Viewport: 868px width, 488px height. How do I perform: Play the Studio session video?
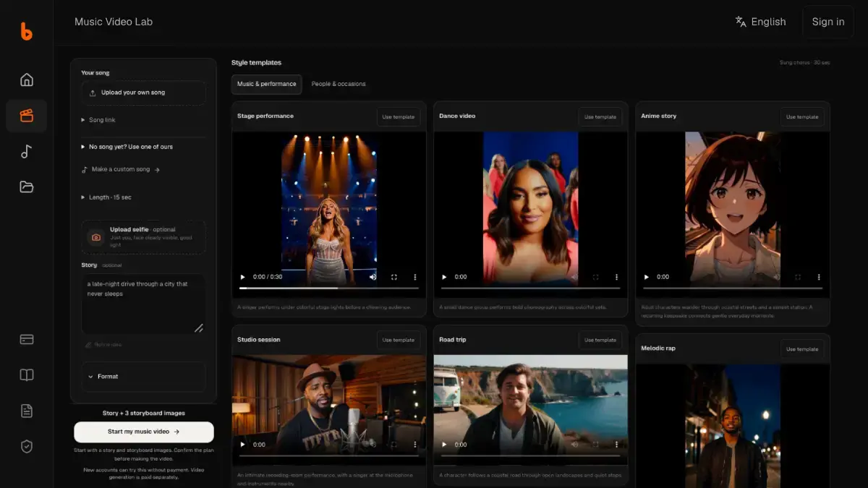click(x=243, y=445)
